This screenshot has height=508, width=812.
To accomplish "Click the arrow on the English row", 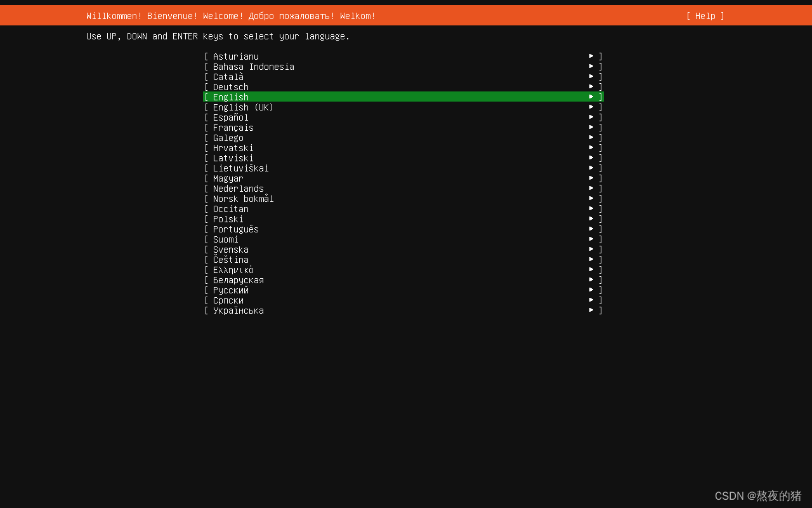I will coord(591,97).
